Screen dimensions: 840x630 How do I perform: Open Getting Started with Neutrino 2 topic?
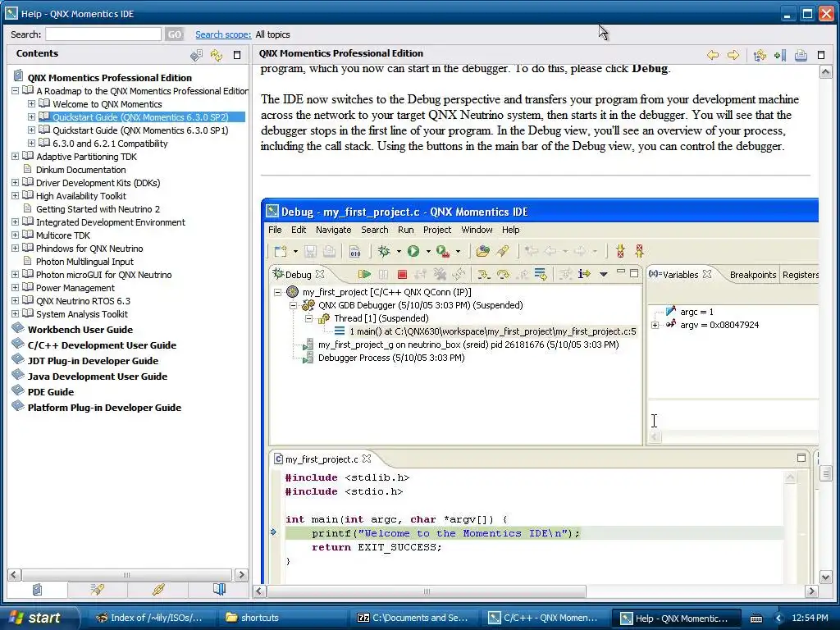pos(98,209)
